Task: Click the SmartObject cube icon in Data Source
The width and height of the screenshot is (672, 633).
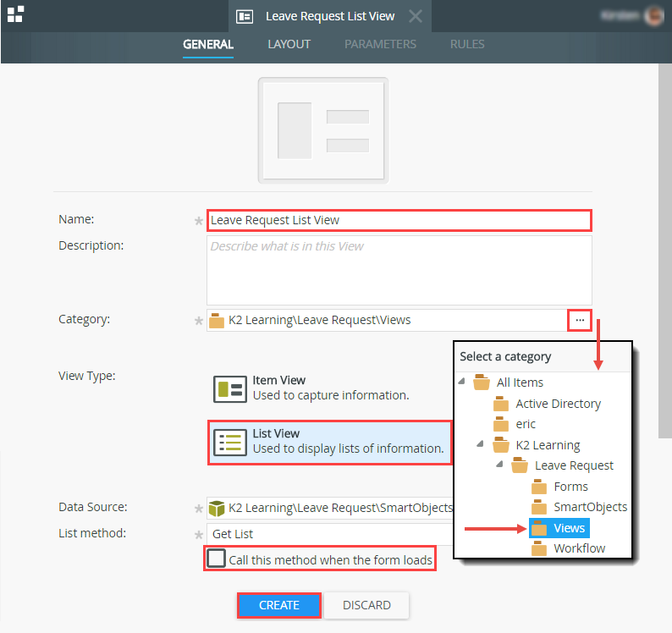Action: (x=217, y=509)
